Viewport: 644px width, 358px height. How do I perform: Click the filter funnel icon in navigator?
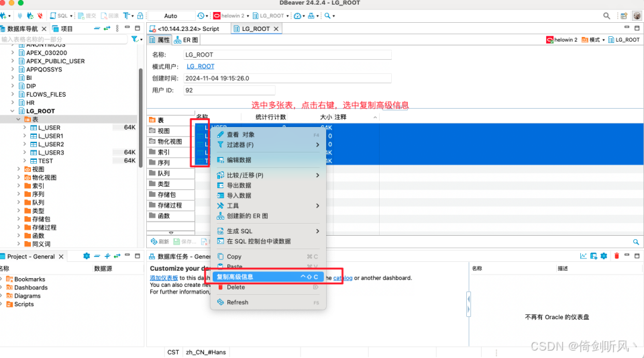134,39
